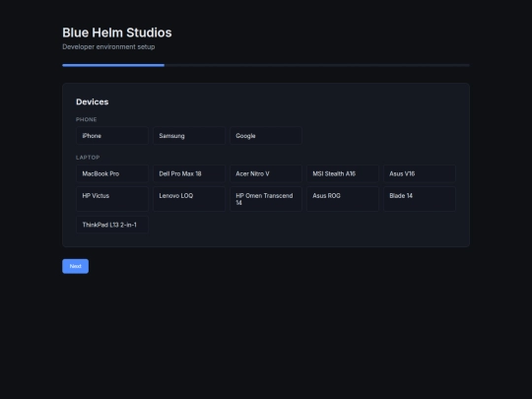Click the Blue Helm Studios heading
Viewport: 532px width, 399px height.
117,33
